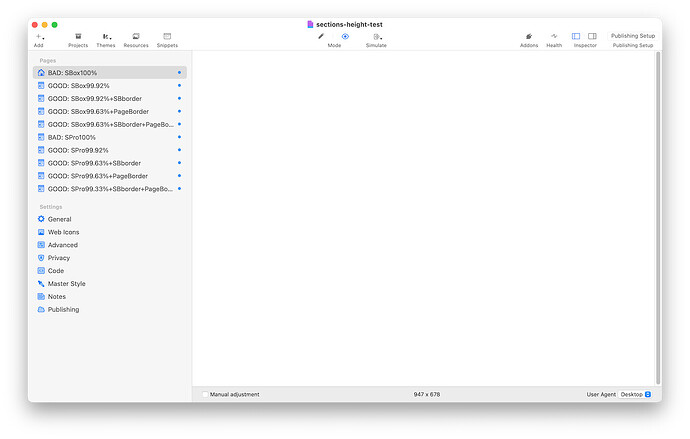
Task: Click the Code settings icon
Action: click(41, 271)
